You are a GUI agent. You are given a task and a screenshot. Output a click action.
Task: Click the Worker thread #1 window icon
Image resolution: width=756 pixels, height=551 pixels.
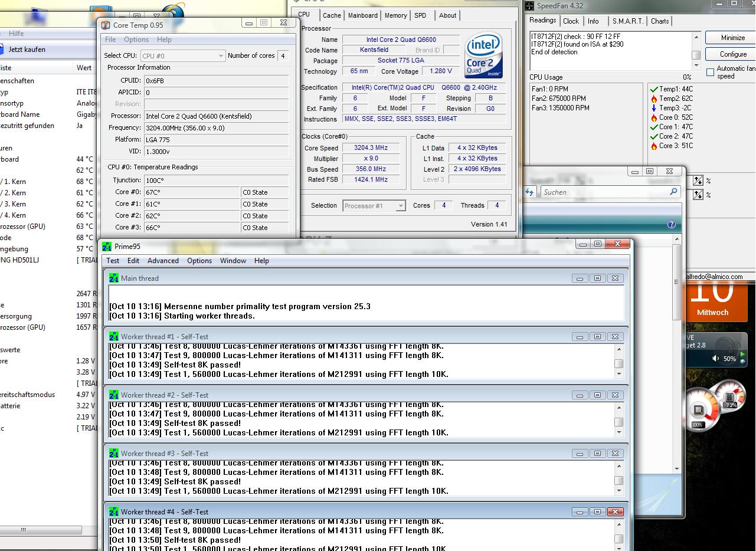[x=114, y=336]
